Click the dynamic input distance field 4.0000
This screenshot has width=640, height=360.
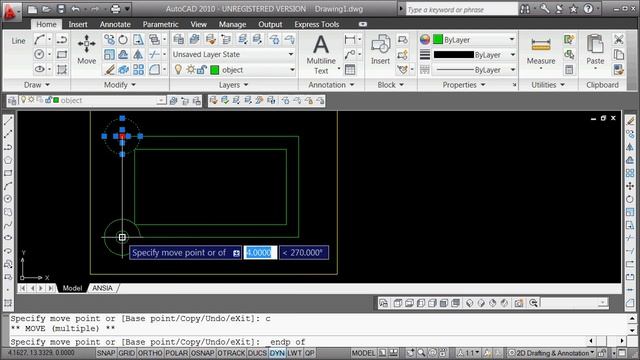click(x=260, y=253)
